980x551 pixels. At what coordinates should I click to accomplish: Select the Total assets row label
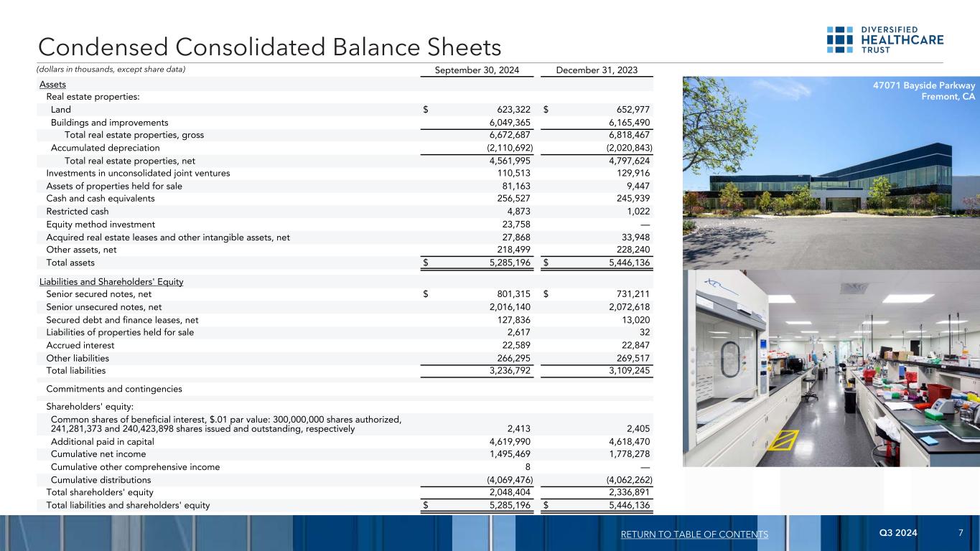coord(70,263)
